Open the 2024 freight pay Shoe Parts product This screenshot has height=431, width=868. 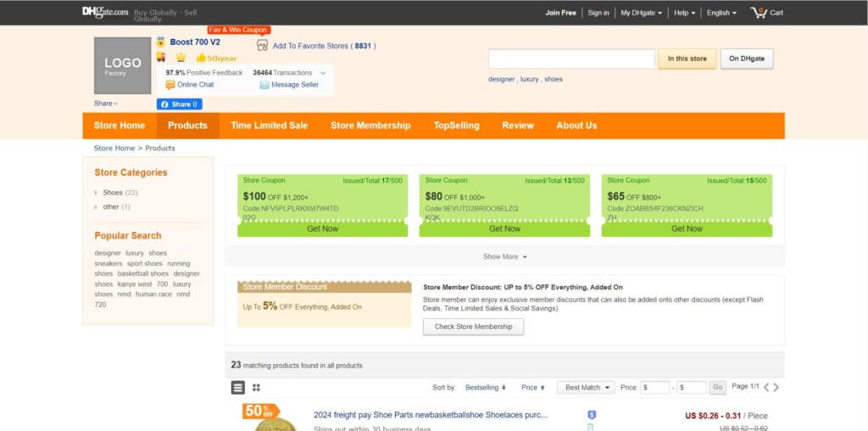431,415
